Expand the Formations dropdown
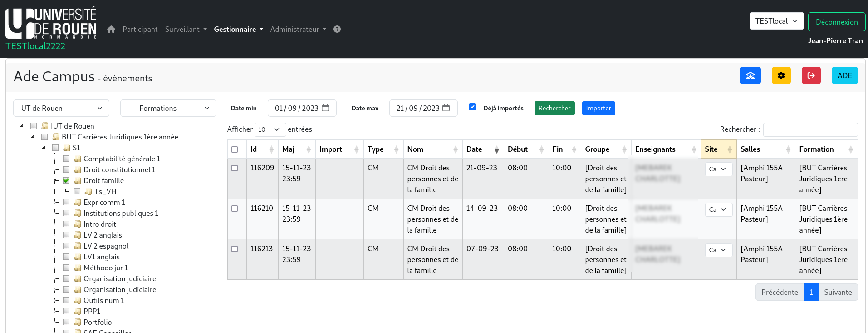The height and width of the screenshot is (333, 868). (x=168, y=108)
